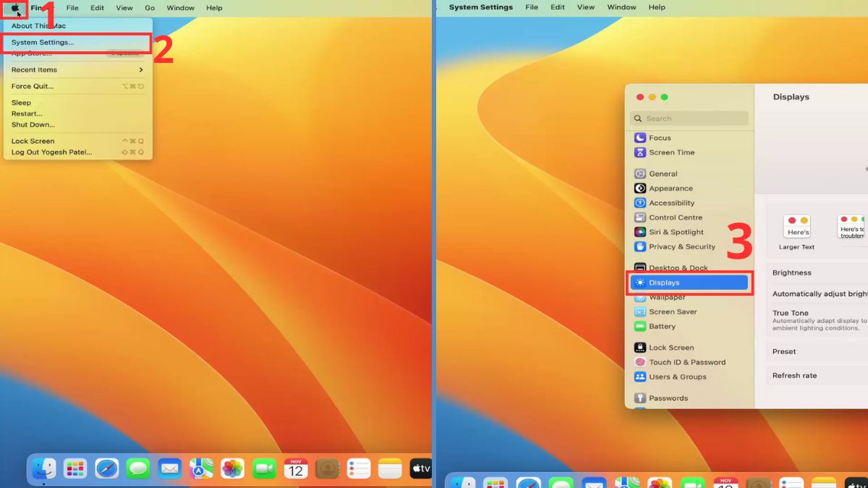This screenshot has width=868, height=488.
Task: Select Screen Time in the settings sidebar
Action: (x=671, y=153)
